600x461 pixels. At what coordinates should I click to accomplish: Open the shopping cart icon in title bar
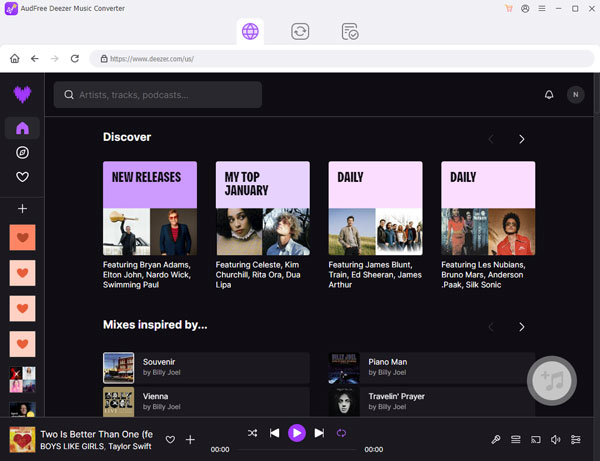[x=509, y=8]
